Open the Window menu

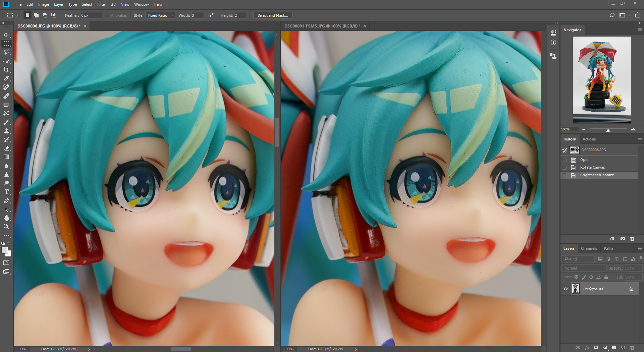(x=141, y=4)
